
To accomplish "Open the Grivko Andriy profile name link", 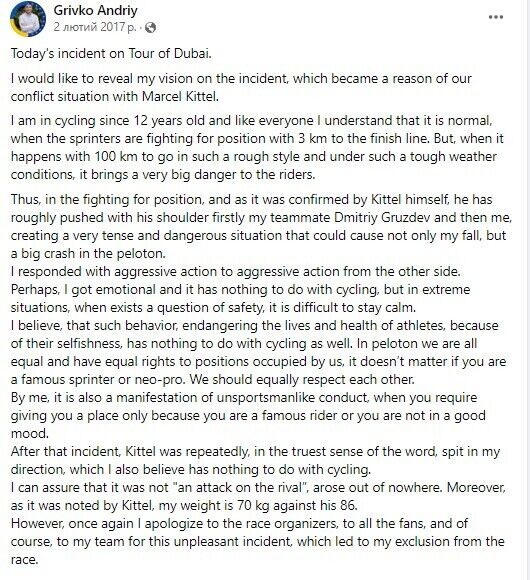I will (95, 10).
